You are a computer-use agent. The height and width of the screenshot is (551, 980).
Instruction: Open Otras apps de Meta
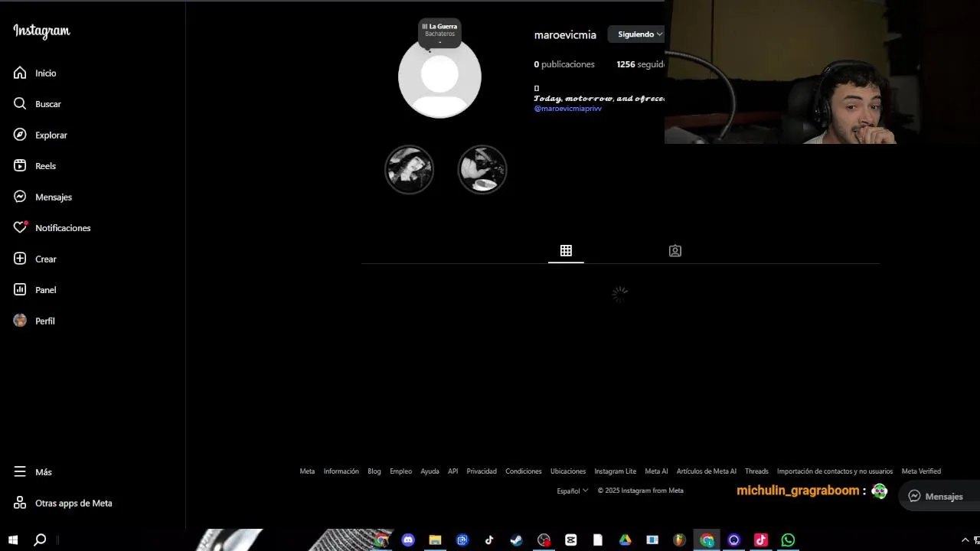63,503
